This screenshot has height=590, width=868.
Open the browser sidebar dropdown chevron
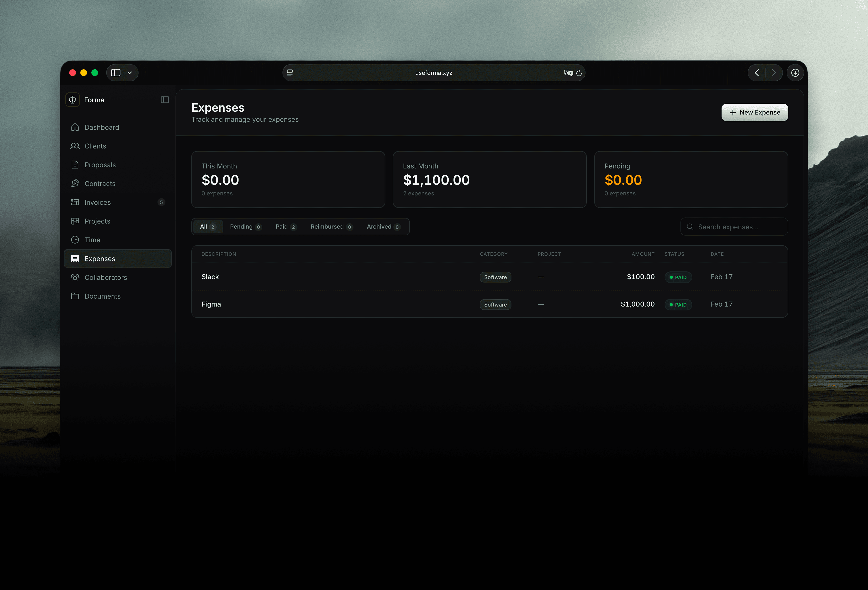[130, 73]
